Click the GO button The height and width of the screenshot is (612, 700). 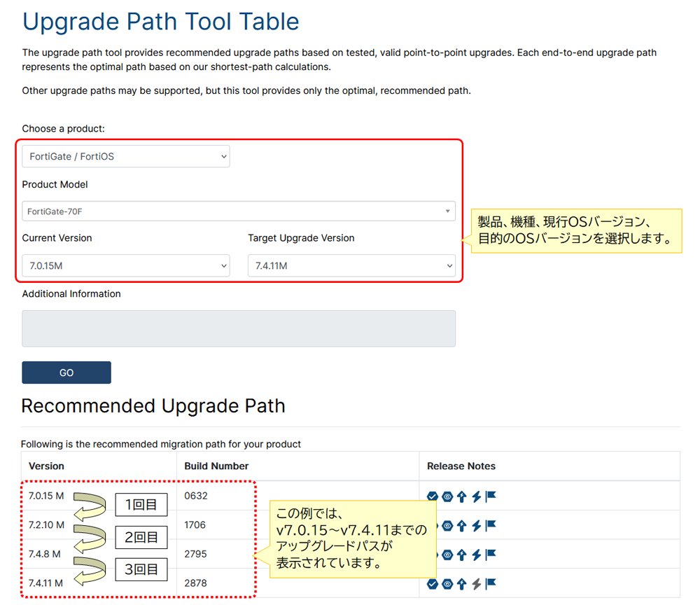coord(66,372)
